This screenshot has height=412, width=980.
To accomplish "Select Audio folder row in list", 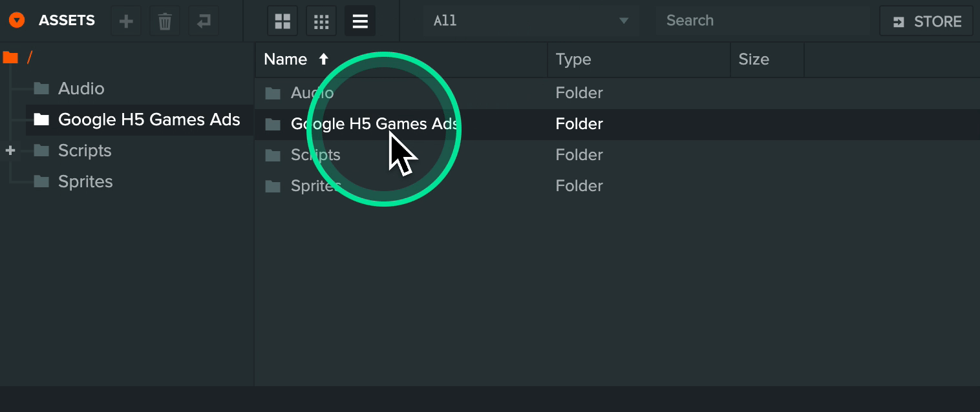I will point(617,93).
